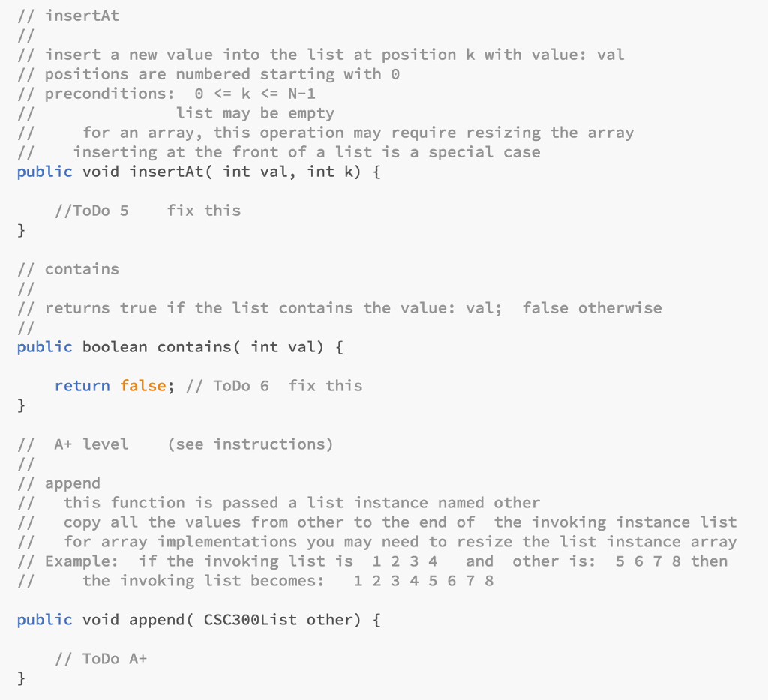The height and width of the screenshot is (700, 768).
Task: Click the "(see instructions)" comment text
Action: pos(250,444)
